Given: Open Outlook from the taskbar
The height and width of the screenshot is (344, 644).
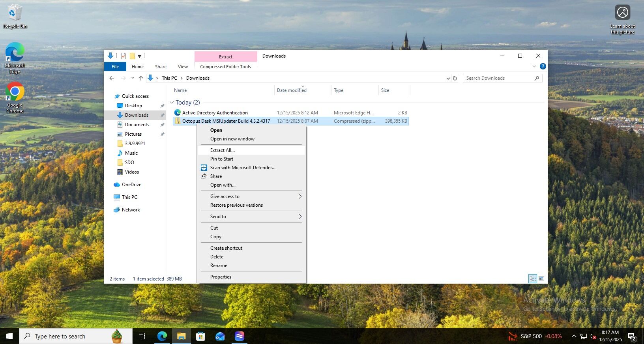Looking at the screenshot, I should point(220,336).
